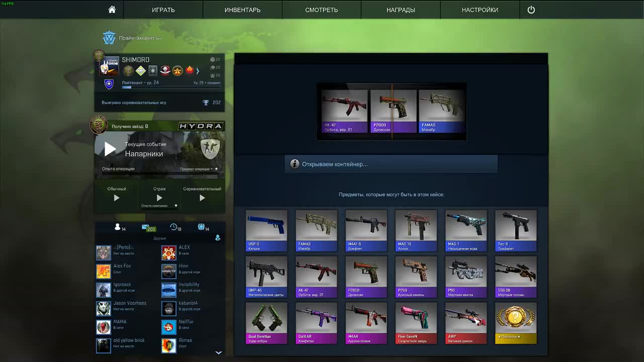Select P250 Красный камень case item
The image size is (644, 362).
(x=416, y=277)
